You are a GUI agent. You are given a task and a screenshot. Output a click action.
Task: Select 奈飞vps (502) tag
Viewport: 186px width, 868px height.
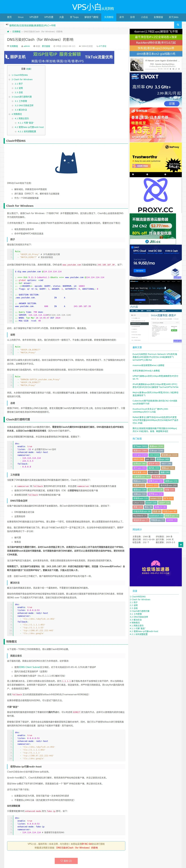point(140,446)
